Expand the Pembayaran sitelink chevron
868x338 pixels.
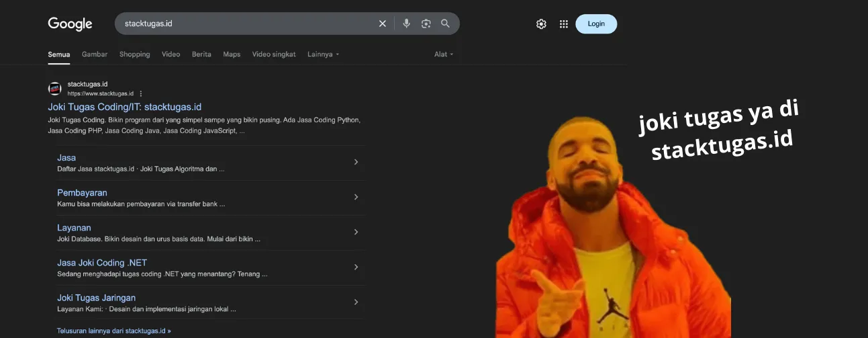[x=356, y=197]
